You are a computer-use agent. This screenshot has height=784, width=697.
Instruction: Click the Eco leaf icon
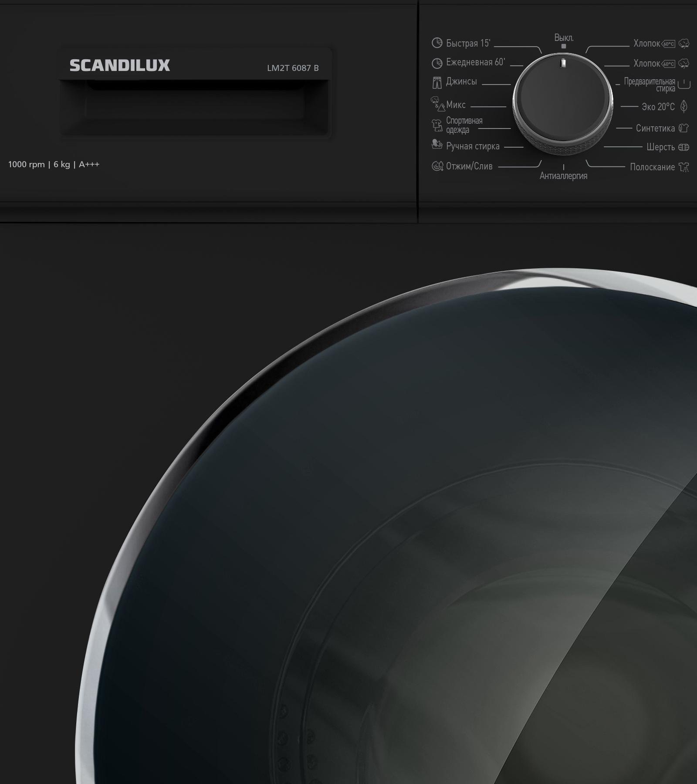point(684,106)
